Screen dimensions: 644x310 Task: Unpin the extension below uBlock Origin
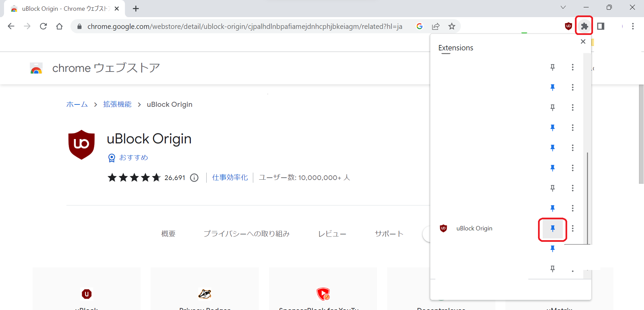coord(552,249)
